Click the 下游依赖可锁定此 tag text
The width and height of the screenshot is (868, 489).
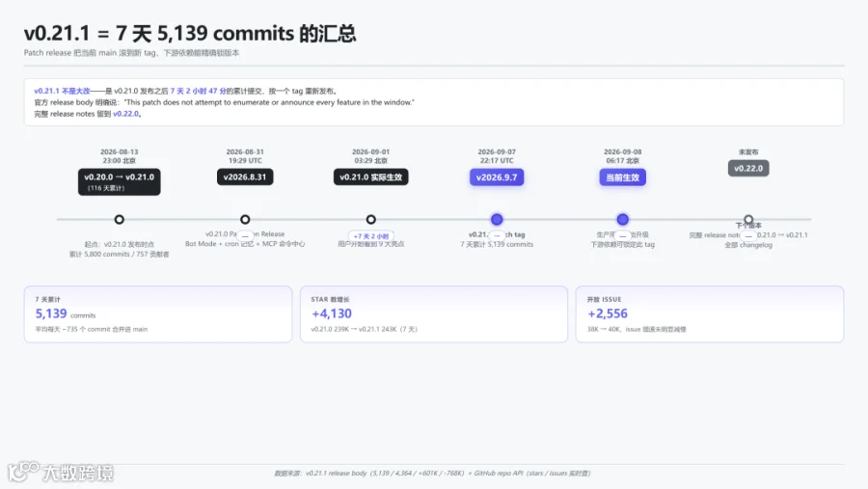point(622,244)
